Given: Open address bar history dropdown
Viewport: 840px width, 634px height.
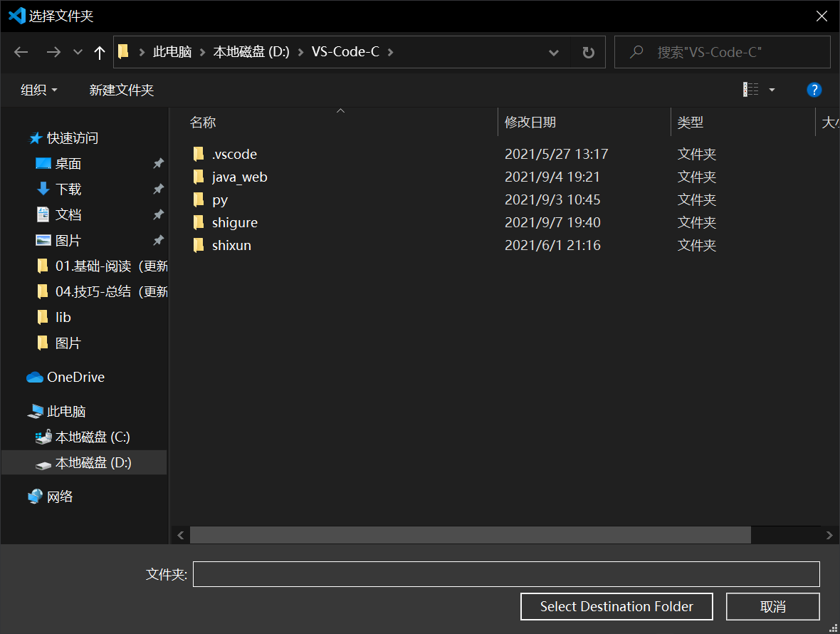Looking at the screenshot, I should click(554, 53).
